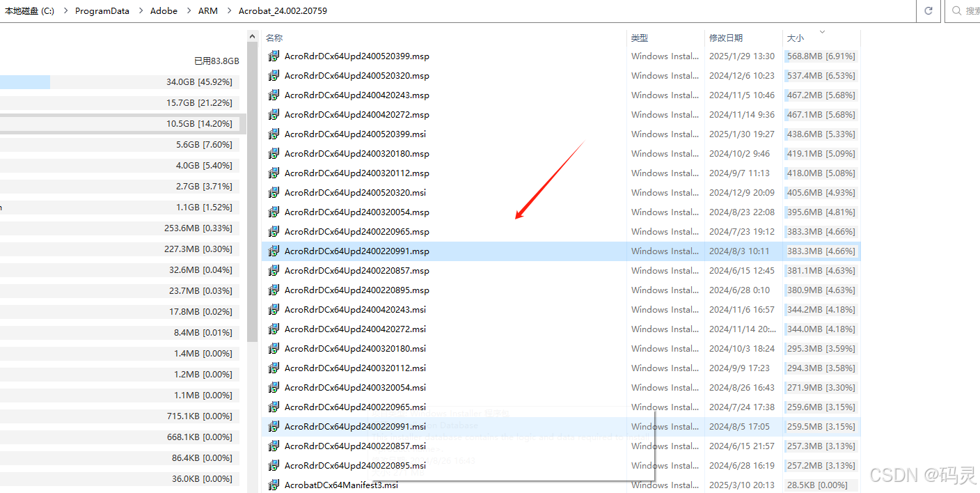The height and width of the screenshot is (493, 980).
Task: Select the 253.6MB [0.33%] usage row
Action: coord(120,228)
